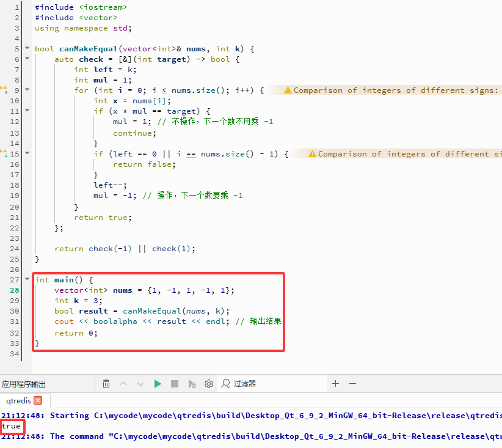This screenshot has height=448, width=502.
Task: Click "return true;" on line 21
Action: tap(103, 218)
